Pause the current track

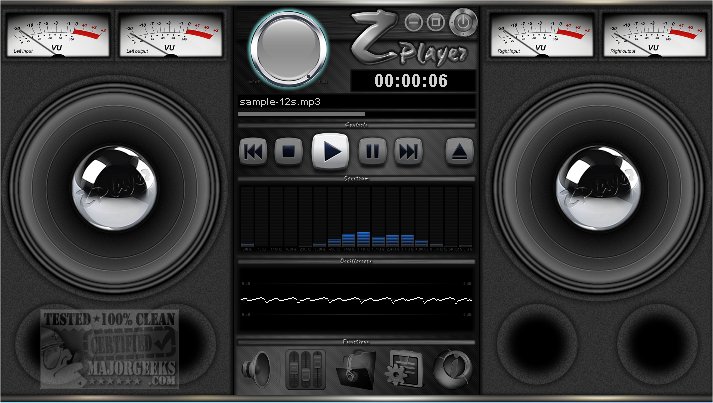click(x=372, y=151)
